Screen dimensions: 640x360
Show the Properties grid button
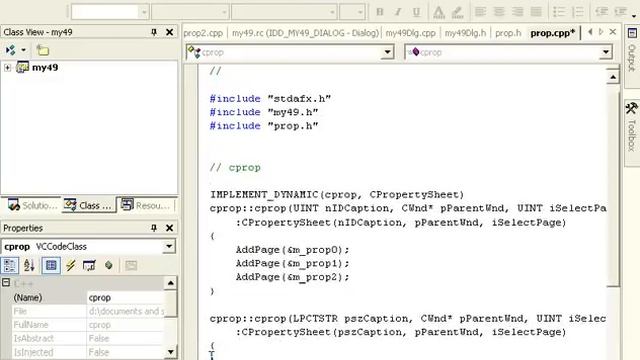[x=51, y=266]
